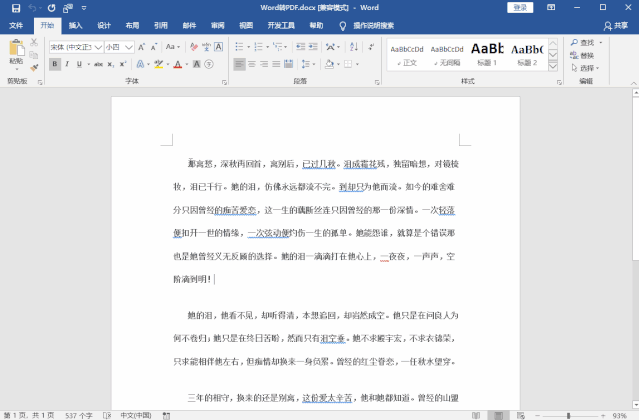Screen dimensions: 639x420
Task: Expand the styles gallery more arrow
Action: point(553,66)
